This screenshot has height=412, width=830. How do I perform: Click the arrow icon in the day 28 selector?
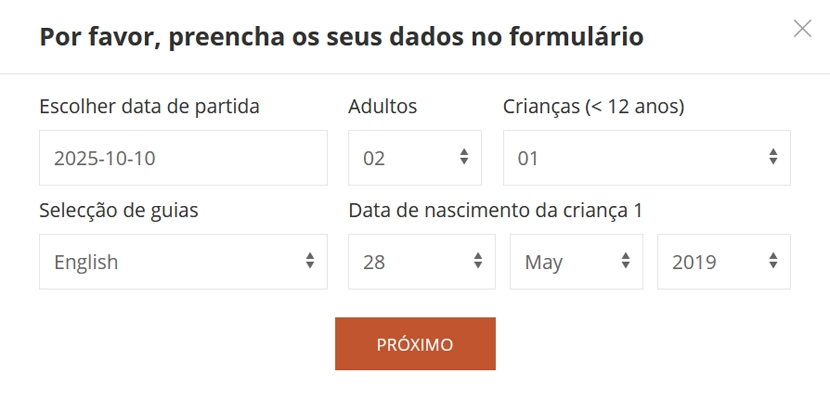tap(478, 261)
